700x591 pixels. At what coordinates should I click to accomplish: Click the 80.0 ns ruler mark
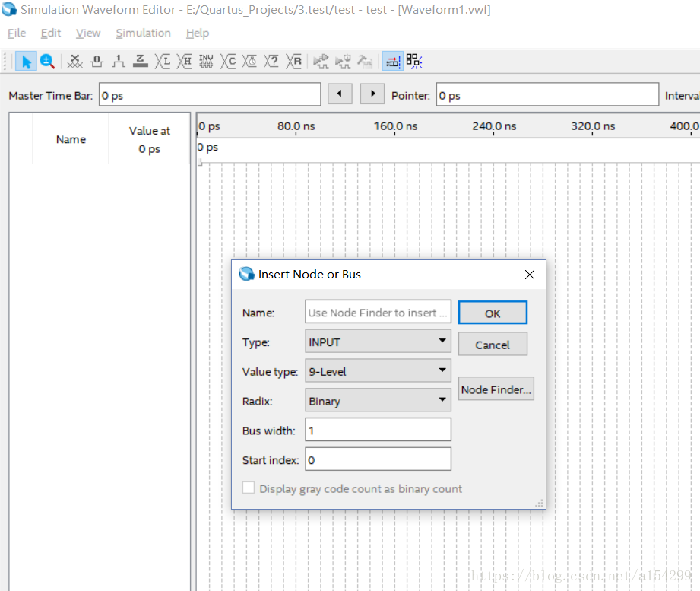[x=296, y=126]
